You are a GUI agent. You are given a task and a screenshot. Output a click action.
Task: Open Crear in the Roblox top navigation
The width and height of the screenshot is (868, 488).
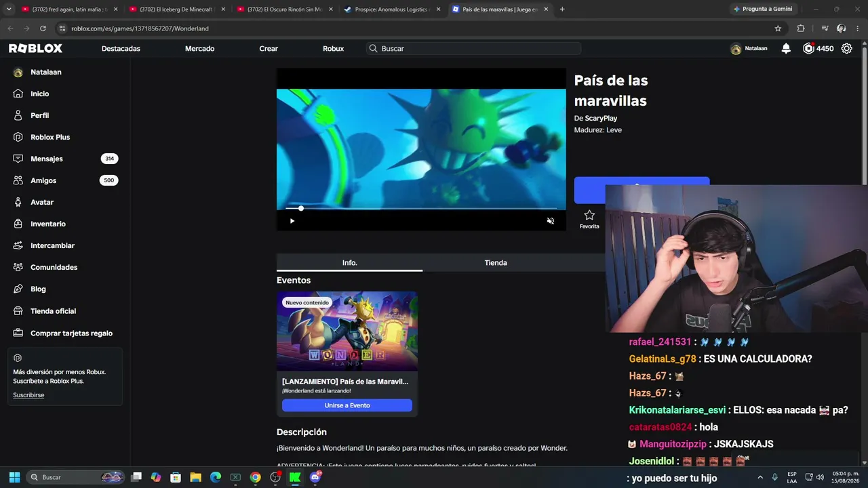269,49
